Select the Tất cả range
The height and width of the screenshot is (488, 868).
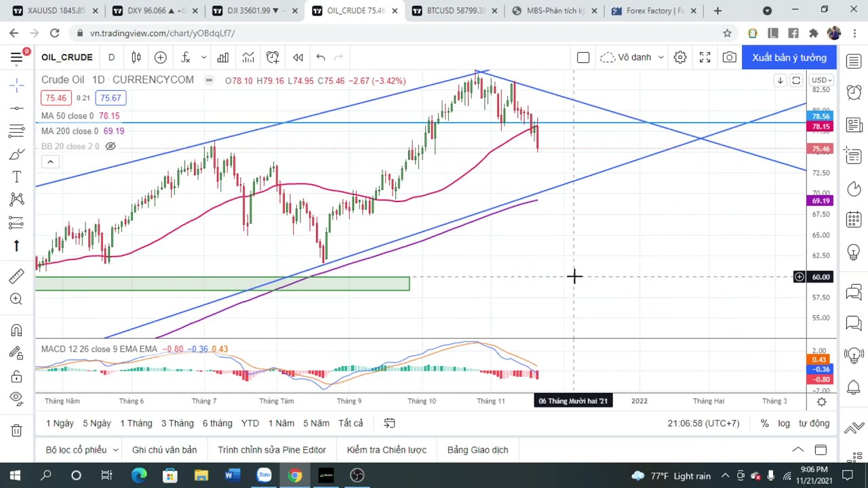coord(351,423)
